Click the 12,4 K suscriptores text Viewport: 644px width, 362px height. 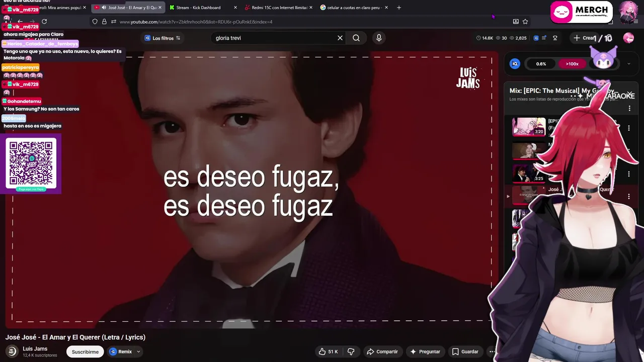tap(40, 355)
